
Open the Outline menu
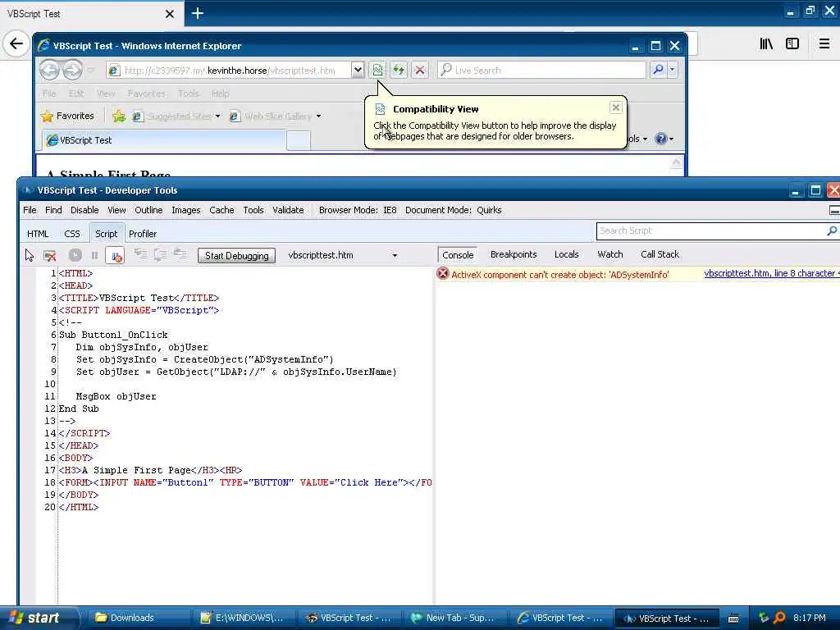click(148, 210)
